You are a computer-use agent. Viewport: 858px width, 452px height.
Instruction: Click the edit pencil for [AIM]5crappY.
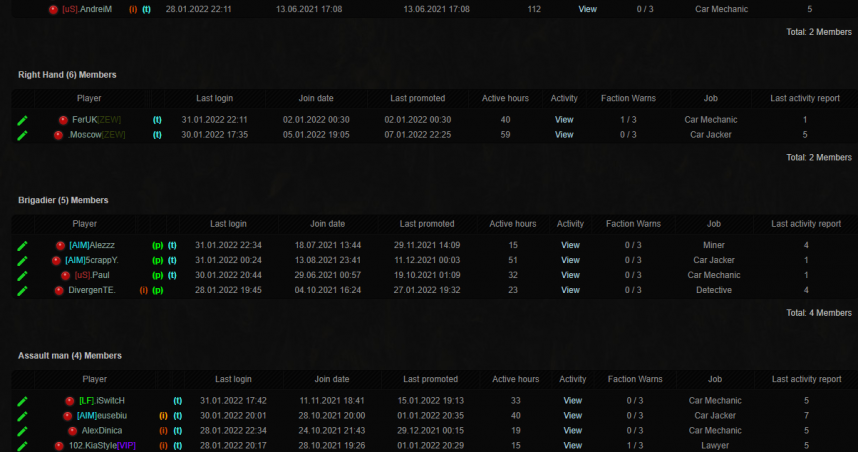(22, 260)
